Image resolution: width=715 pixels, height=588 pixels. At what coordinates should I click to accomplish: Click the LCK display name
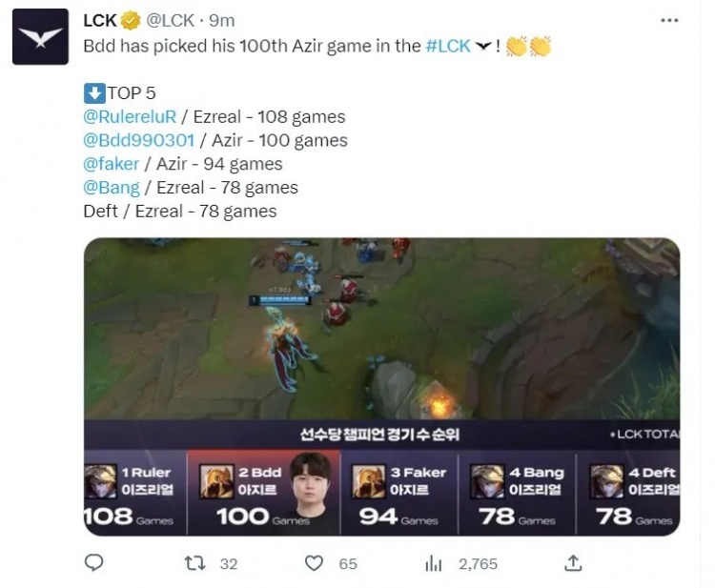[100, 21]
